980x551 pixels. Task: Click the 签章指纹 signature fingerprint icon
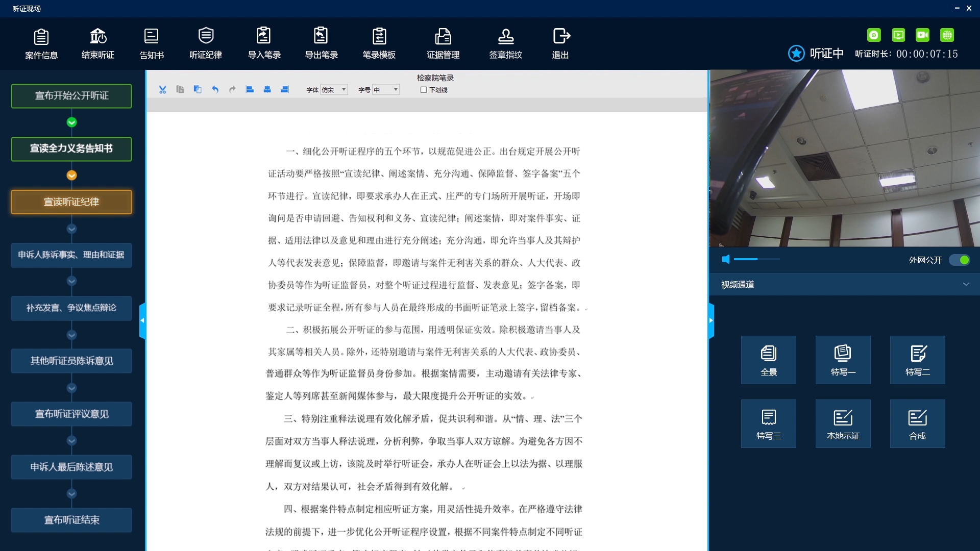tap(506, 43)
